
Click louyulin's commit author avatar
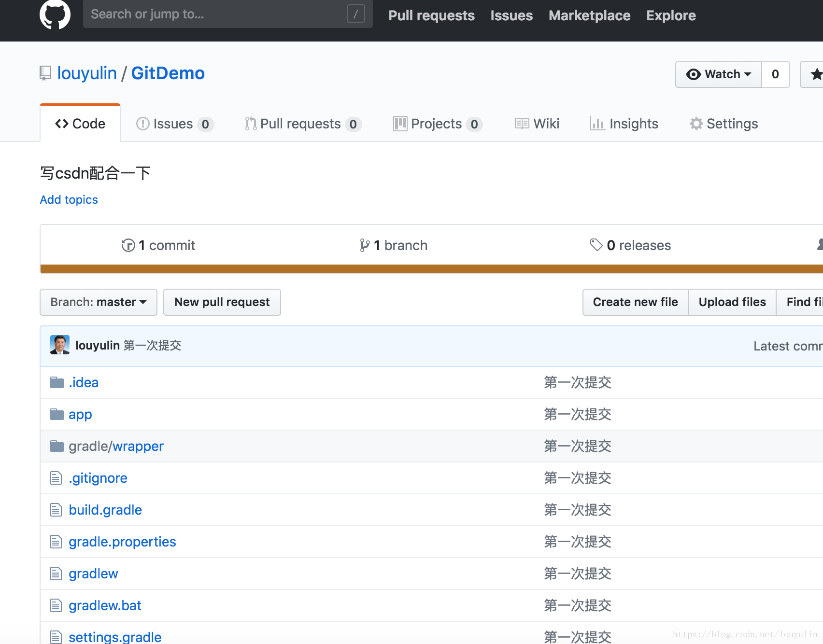[60, 345]
